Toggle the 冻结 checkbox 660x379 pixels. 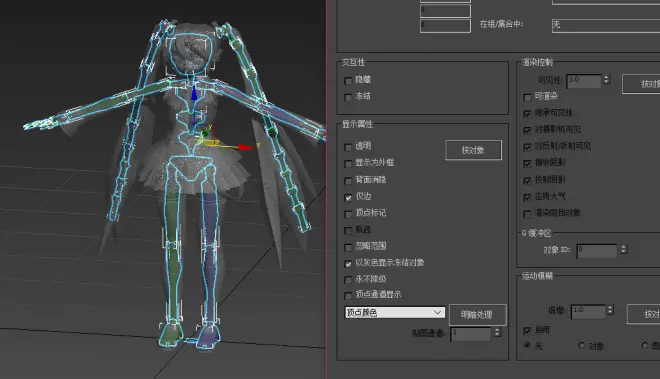(x=348, y=97)
